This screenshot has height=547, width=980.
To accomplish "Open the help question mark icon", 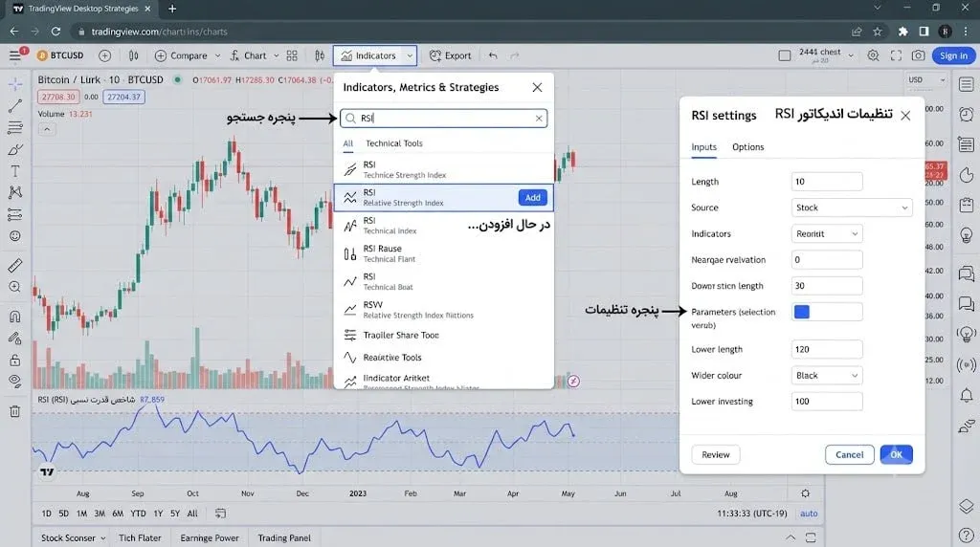I will tap(967, 536).
